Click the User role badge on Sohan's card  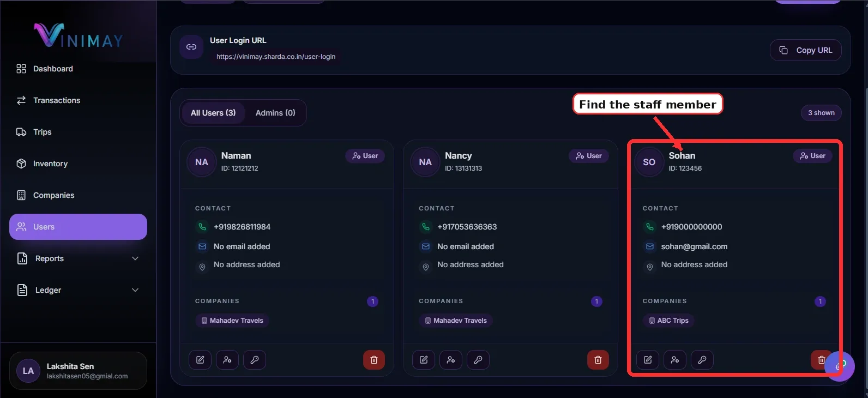[812, 156]
